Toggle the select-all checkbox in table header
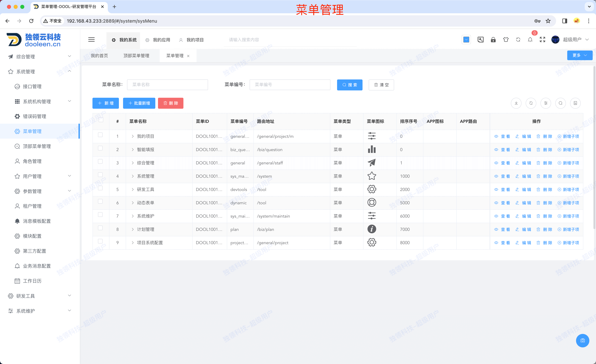The width and height of the screenshot is (596, 364). [101, 120]
